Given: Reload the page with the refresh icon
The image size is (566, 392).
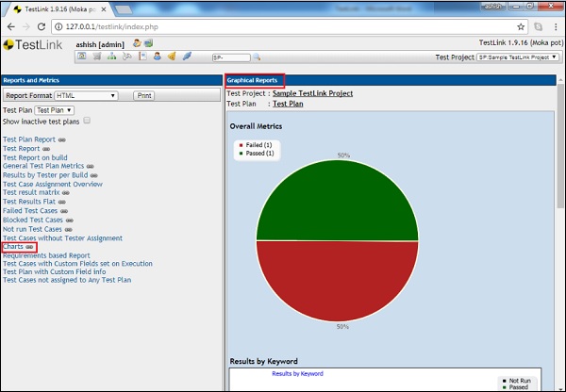Looking at the screenshot, I should pyautogui.click(x=48, y=26).
